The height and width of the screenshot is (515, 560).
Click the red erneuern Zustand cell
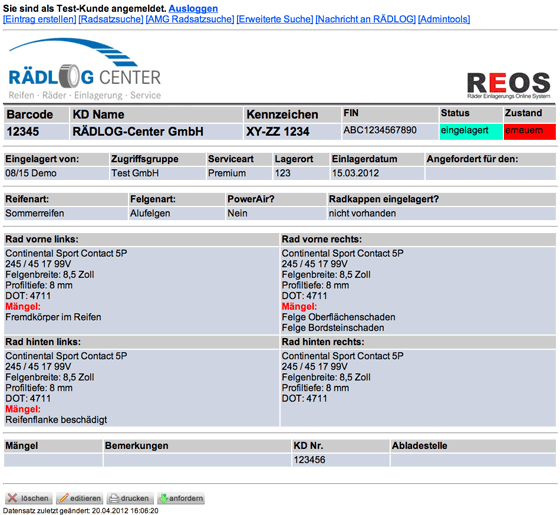pyautogui.click(x=530, y=131)
